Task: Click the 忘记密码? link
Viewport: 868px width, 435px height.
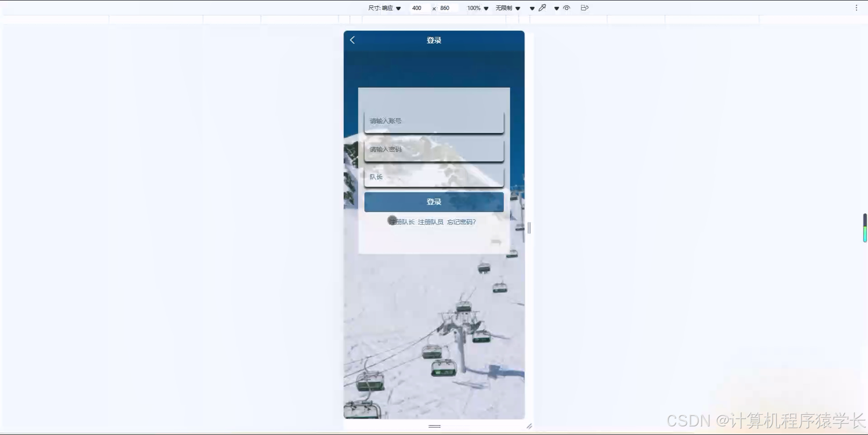Action: [x=462, y=222]
